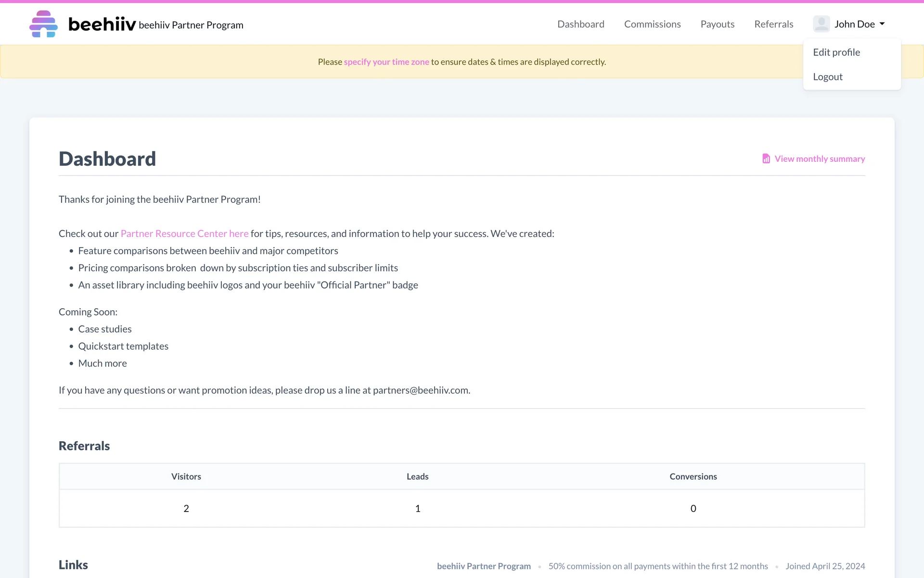Click the beehiiv Partner Program header text
The image size is (924, 578).
coord(191,25)
